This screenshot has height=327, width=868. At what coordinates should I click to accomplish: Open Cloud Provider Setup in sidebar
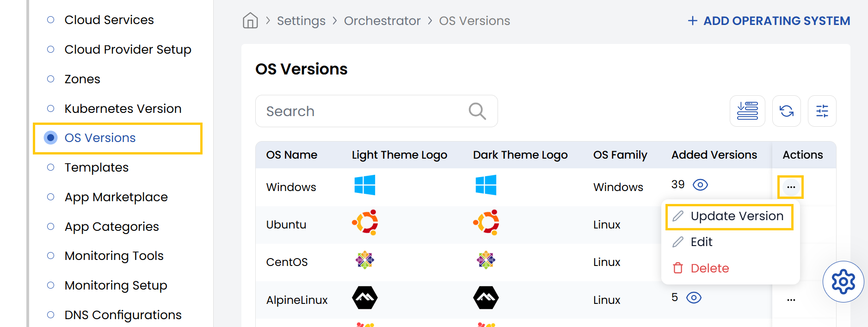(128, 49)
